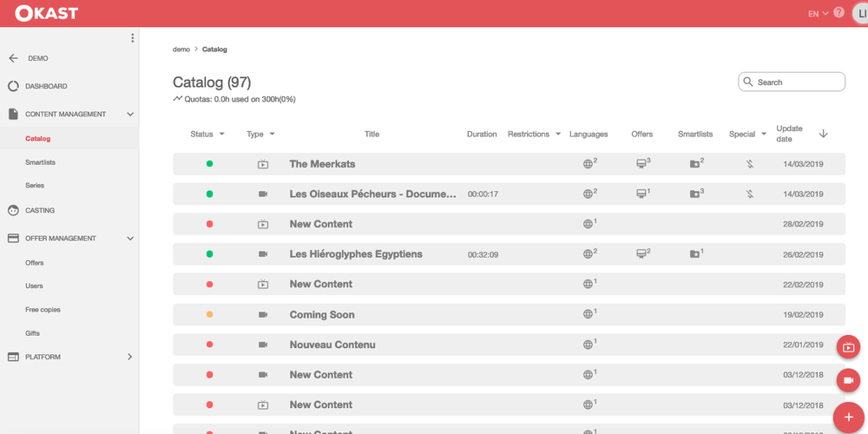The height and width of the screenshot is (434, 868).
Task: Click green status dot of The Meerkats
Action: [x=209, y=164]
